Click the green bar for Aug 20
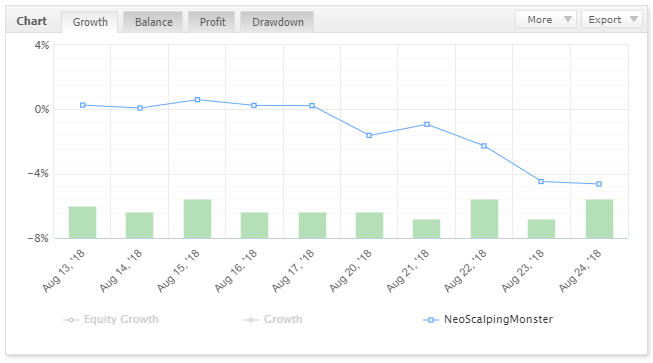Viewport: 653px width, 363px height. tap(369, 225)
